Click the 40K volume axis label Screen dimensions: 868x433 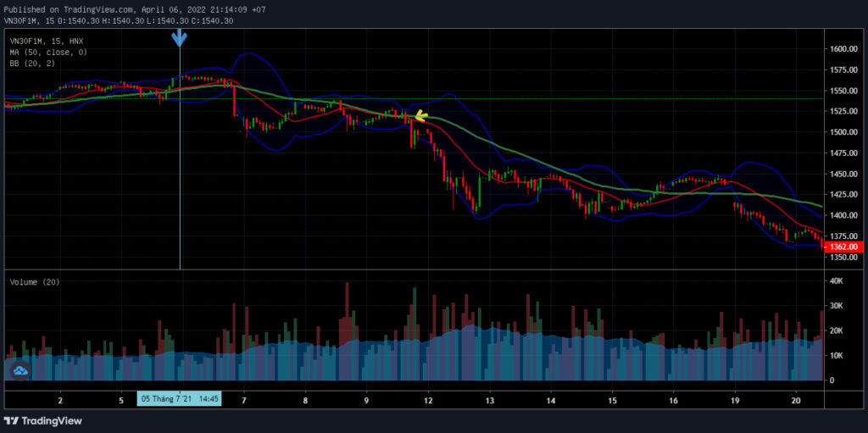(x=836, y=280)
